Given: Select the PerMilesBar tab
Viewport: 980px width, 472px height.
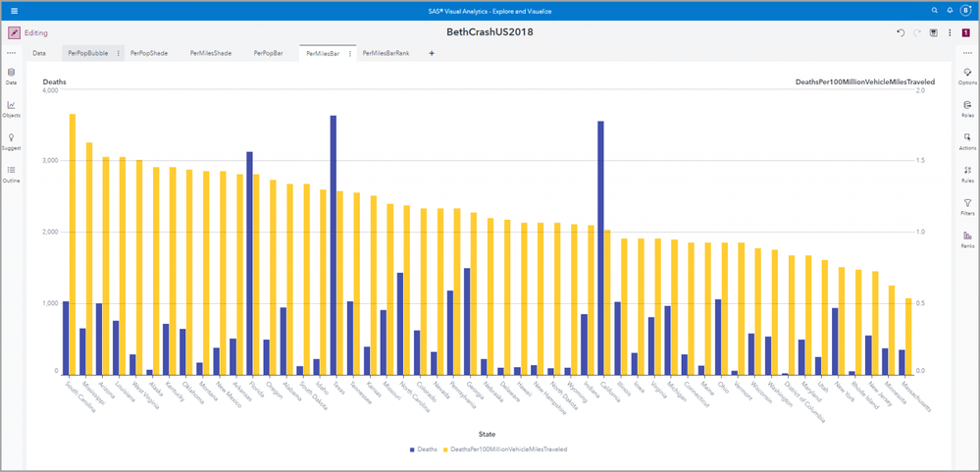Looking at the screenshot, I should (x=323, y=54).
